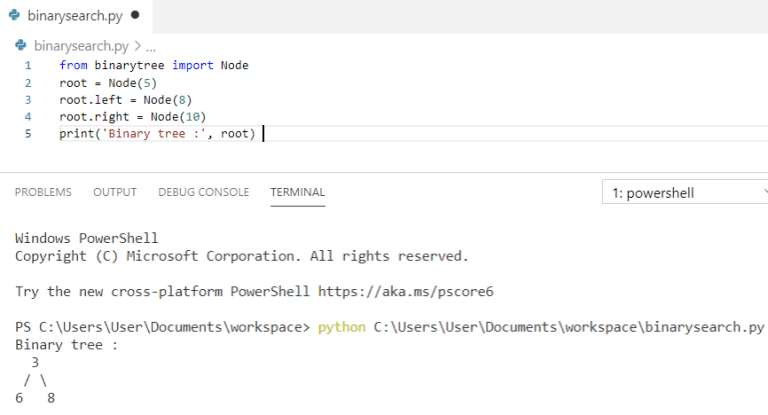The width and height of the screenshot is (768, 415).
Task: Click the breadcrumb chevron separator
Action: [x=137, y=46]
